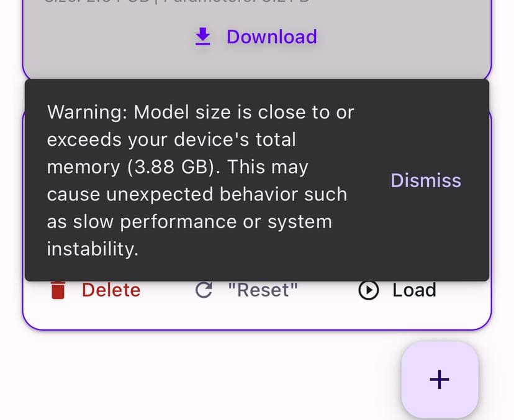The width and height of the screenshot is (514, 420).
Task: Click the blank page background left of plus button
Action: coord(186,378)
